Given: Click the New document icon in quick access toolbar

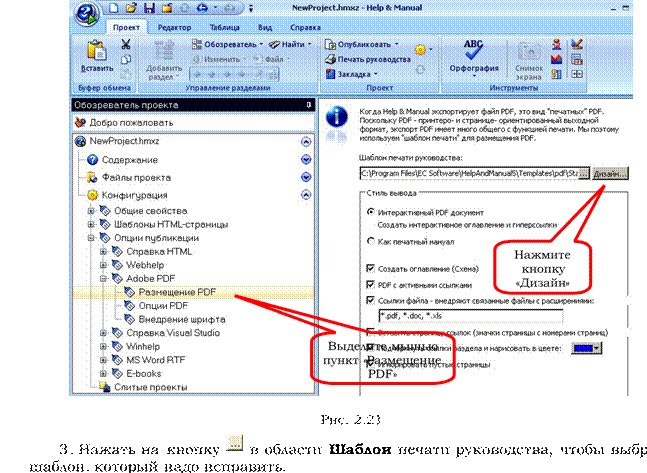Looking at the screenshot, I should [x=113, y=7].
